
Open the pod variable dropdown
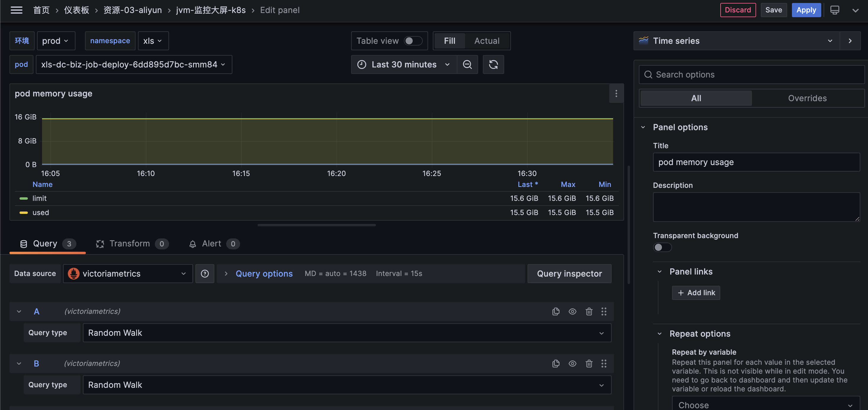point(134,64)
